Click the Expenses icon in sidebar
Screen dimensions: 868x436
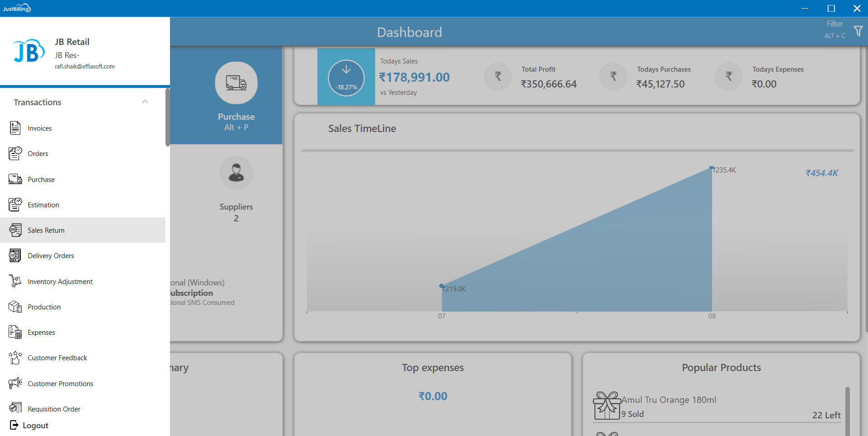[x=15, y=333]
